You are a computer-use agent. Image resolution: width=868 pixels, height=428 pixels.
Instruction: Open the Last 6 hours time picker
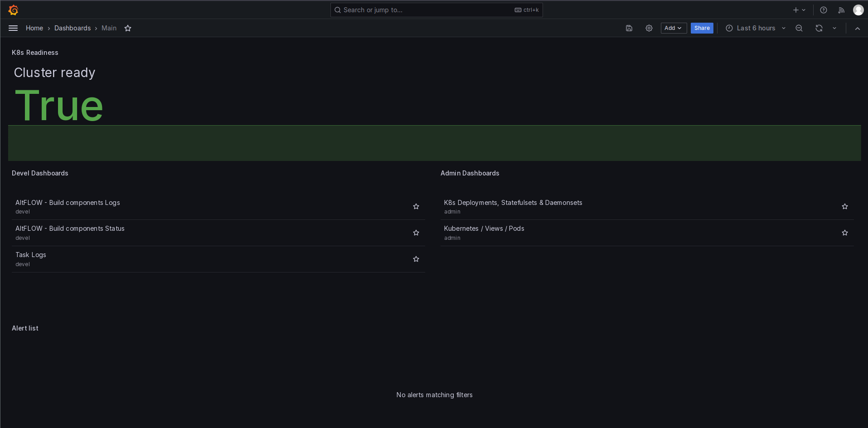coord(756,28)
